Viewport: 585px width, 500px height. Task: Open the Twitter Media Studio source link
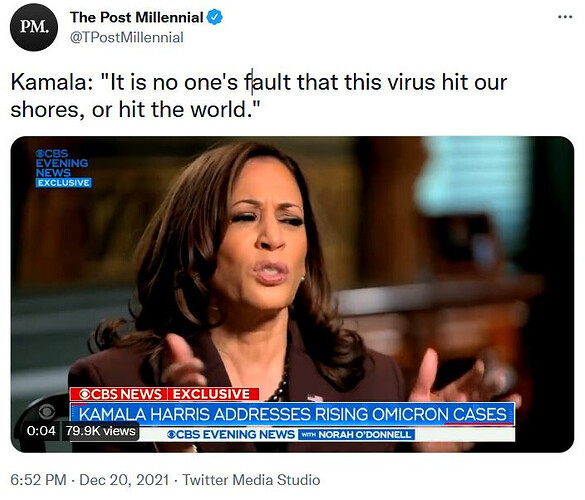[251, 479]
